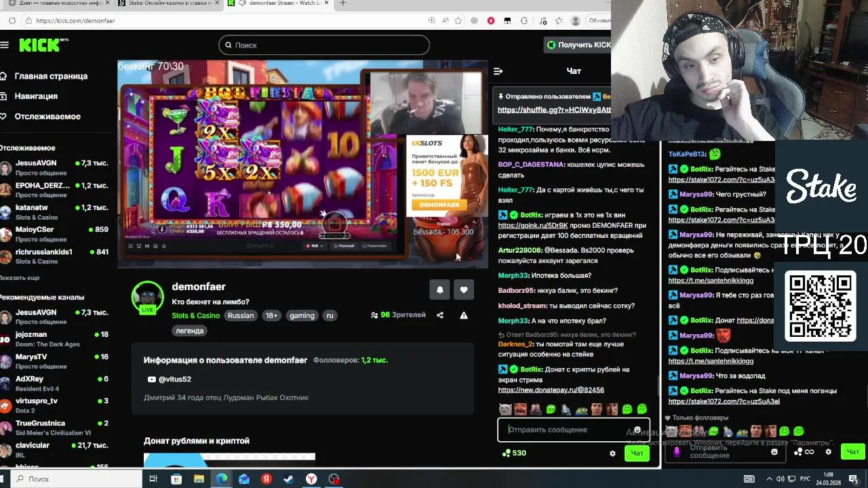This screenshot has height=488, width=868.
Task: Switch to the Stake casino browser tab
Action: click(x=169, y=3)
